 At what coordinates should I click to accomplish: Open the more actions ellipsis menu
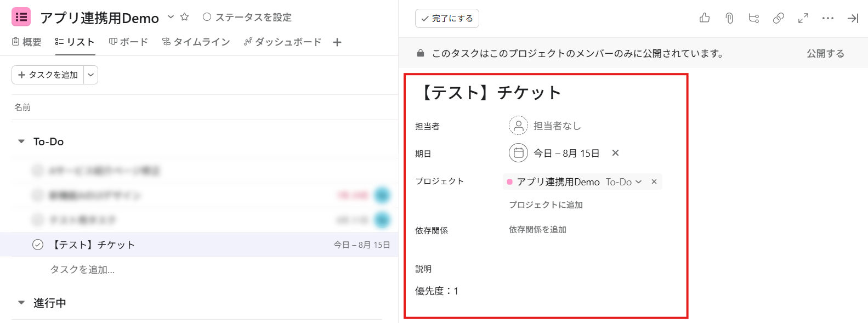click(x=828, y=18)
